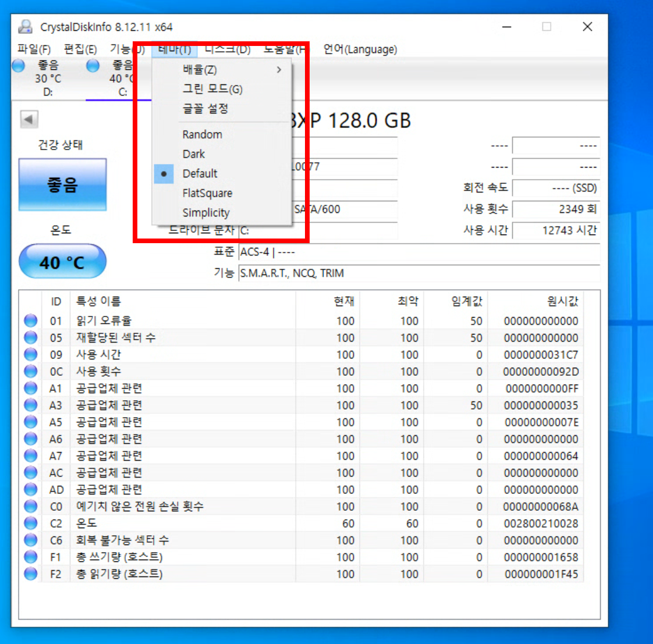The height and width of the screenshot is (644, 653).
Task: Apply the FlatSquare theme
Action: click(222, 193)
